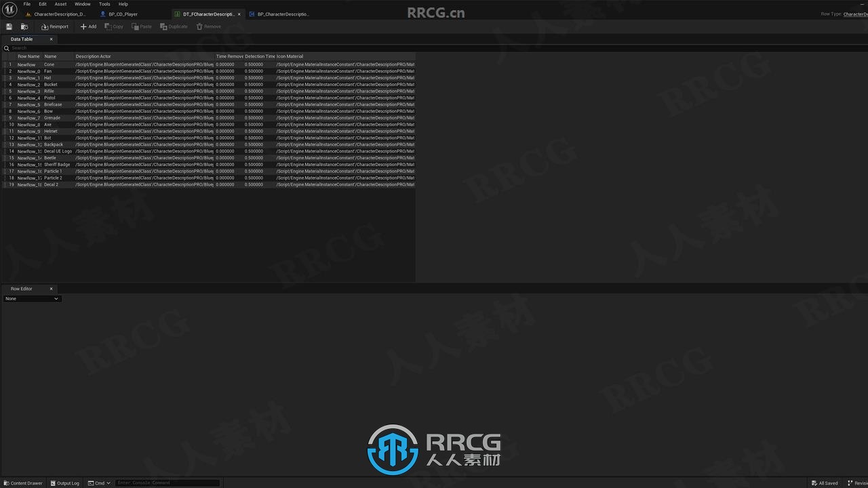Select the Rifile row
The image size is (868, 488).
pyautogui.click(x=209, y=91)
